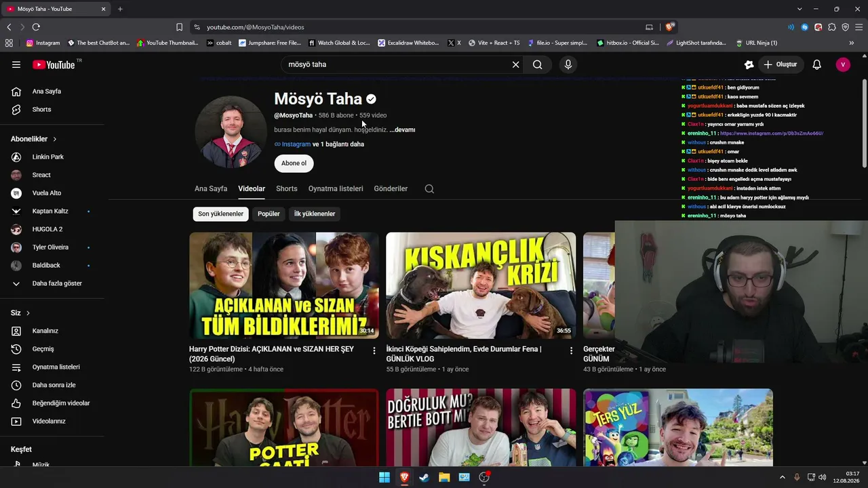868x488 pixels.
Task: Open the YouTube guide hamburger menu
Action: (x=16, y=64)
